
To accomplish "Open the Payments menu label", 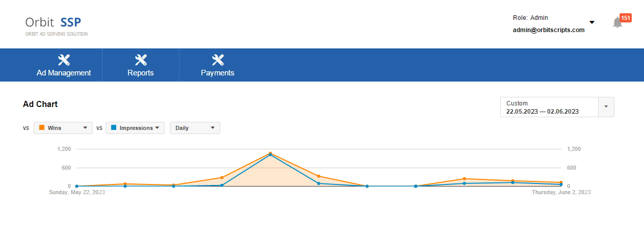I will point(218,73).
